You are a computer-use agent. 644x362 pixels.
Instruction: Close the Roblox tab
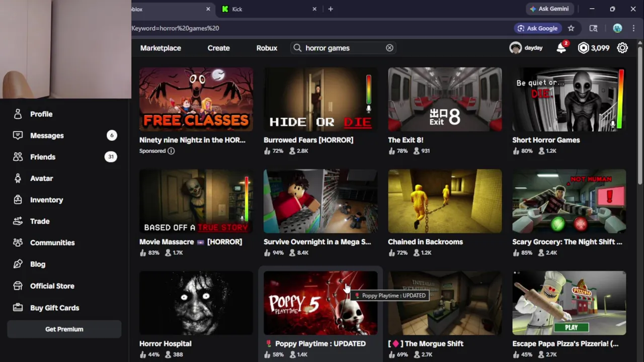208,9
